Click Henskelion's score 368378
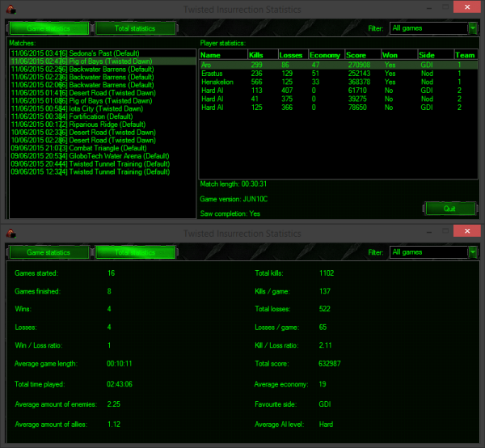The height and width of the screenshot is (448, 485). point(359,82)
